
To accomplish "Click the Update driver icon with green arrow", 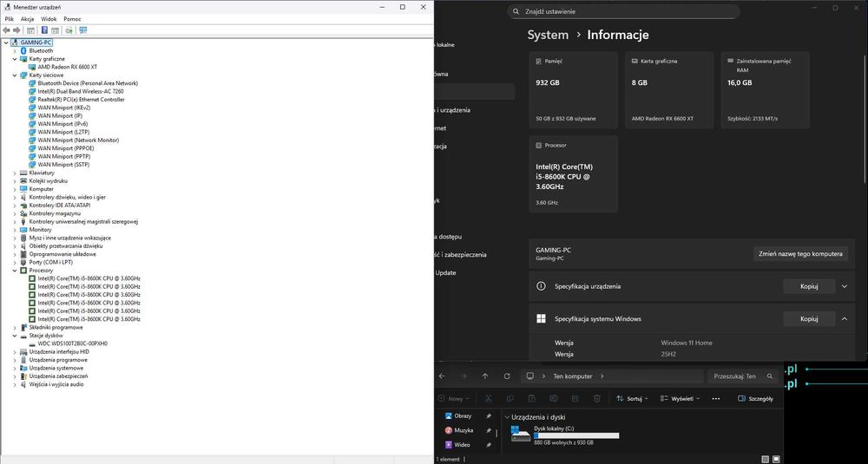I will click(69, 30).
